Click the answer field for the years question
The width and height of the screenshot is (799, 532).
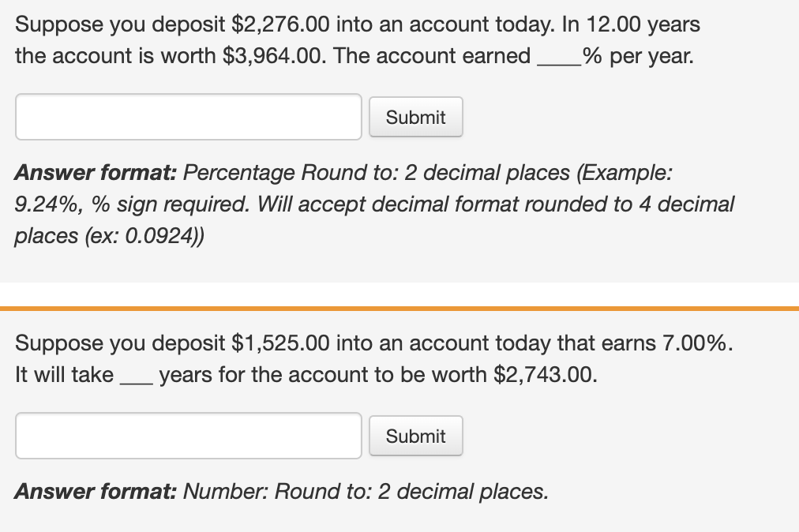pyautogui.click(x=189, y=436)
